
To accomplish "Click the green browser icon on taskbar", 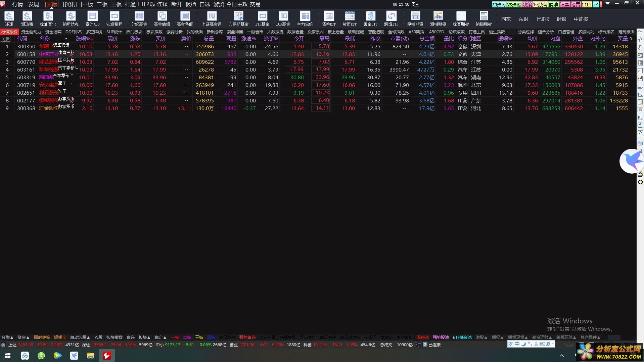I will point(41,355).
